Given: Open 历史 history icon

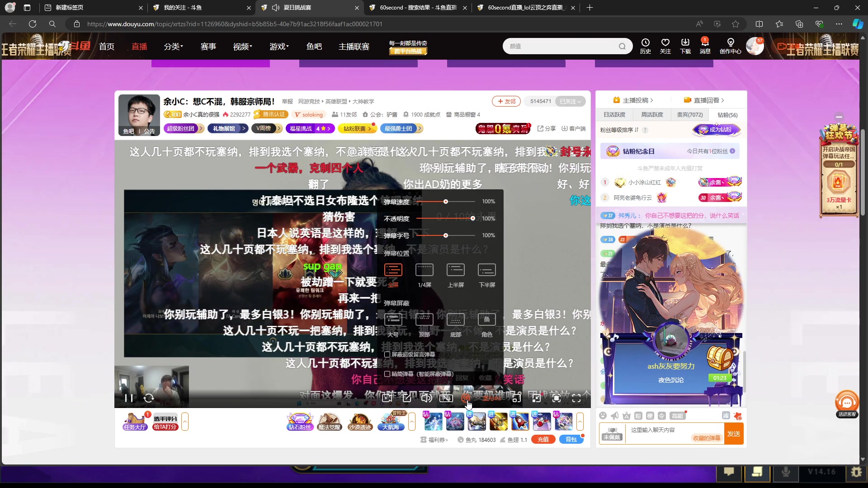Looking at the screenshot, I should [646, 46].
